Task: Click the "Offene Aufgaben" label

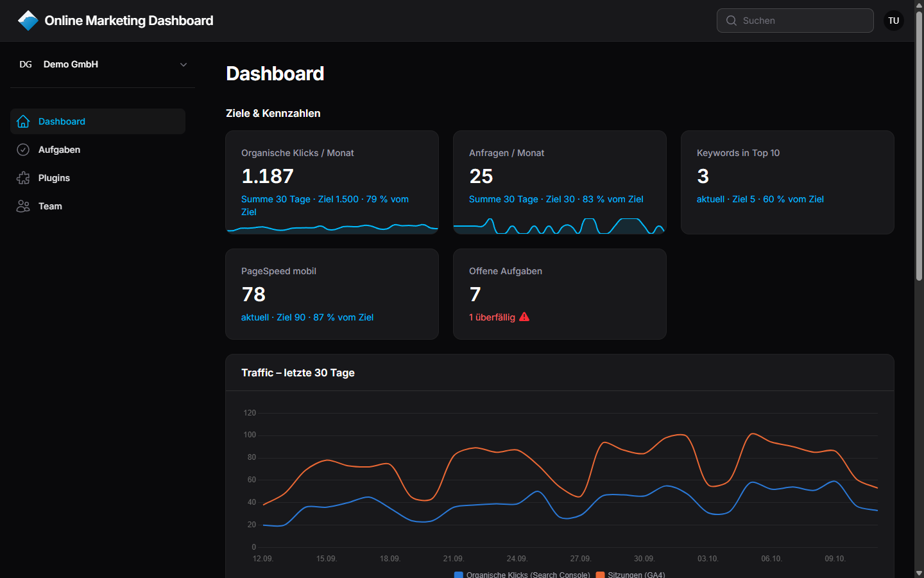Action: 506,271
